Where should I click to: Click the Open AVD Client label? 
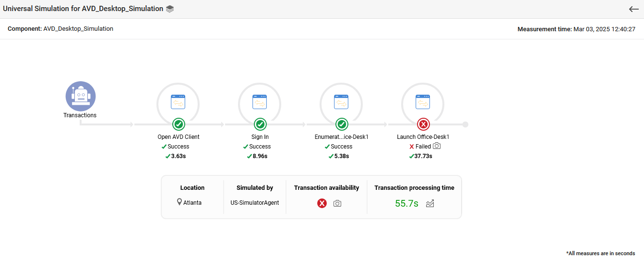(179, 137)
